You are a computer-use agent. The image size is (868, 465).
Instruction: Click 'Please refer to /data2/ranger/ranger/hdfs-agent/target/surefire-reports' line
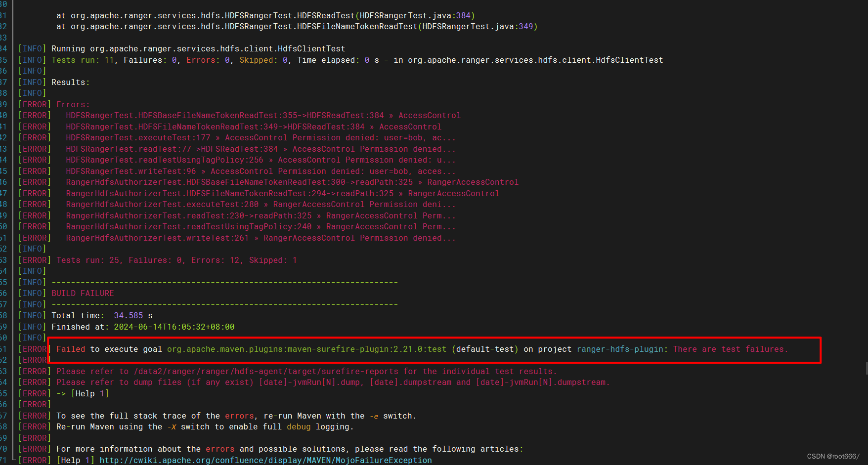tap(306, 372)
